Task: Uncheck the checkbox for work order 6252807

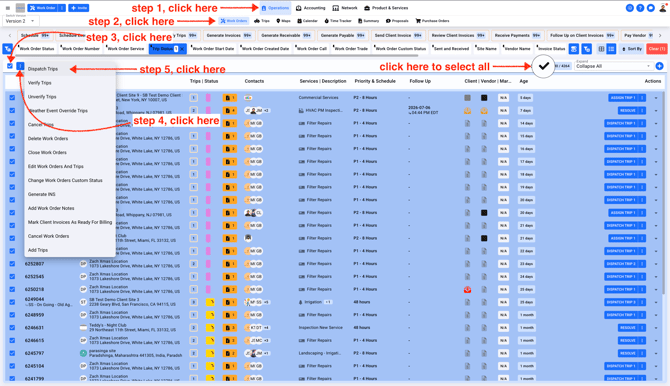Action: pos(12,264)
